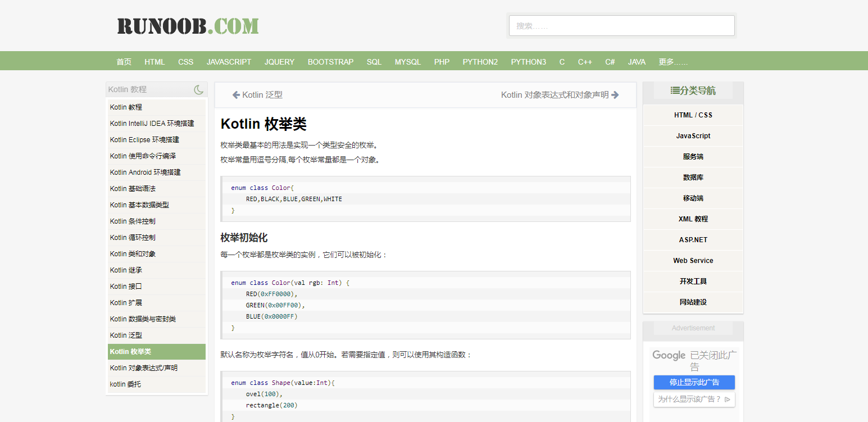Click the left arrow previous-page icon
Screen dimensions: 868x422
(x=236, y=95)
